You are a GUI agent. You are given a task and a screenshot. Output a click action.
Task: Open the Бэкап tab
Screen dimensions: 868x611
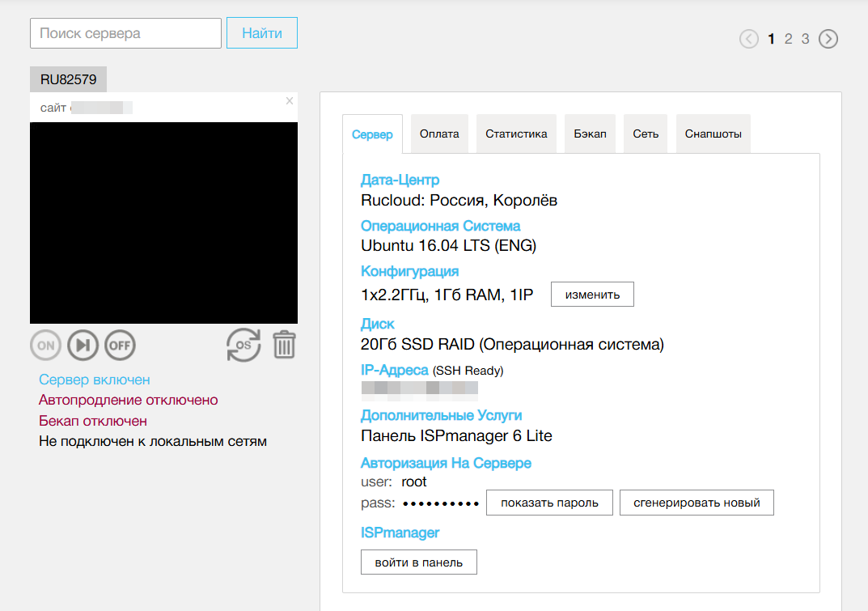pyautogui.click(x=590, y=134)
